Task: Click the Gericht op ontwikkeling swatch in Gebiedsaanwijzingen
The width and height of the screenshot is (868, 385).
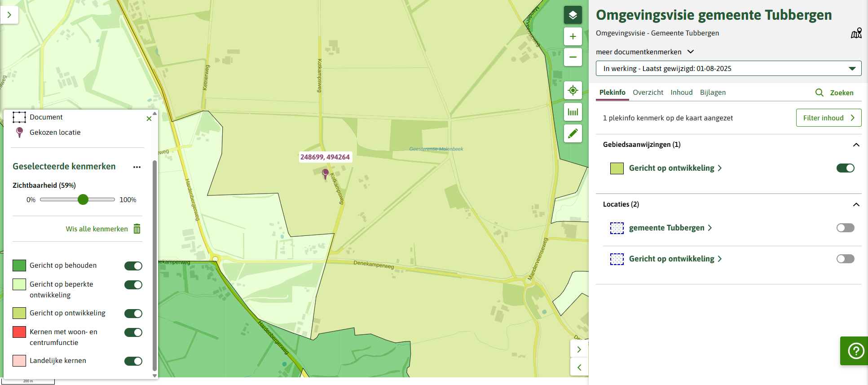Action: coord(617,168)
